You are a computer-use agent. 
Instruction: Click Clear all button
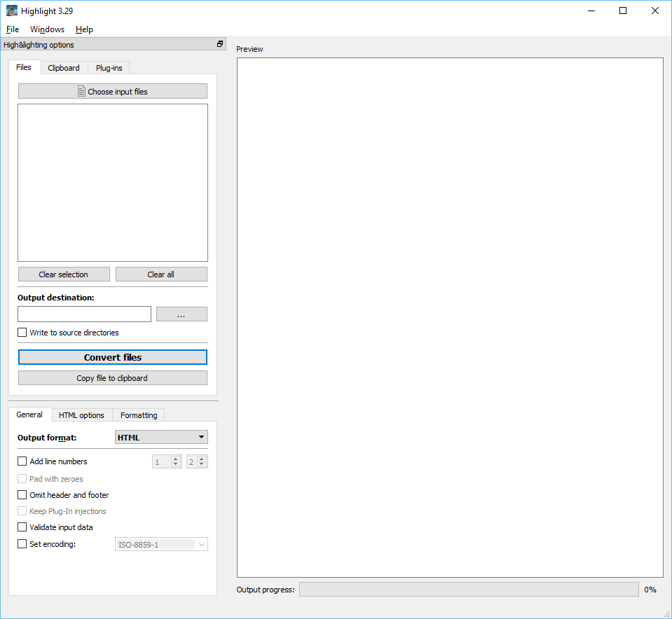point(161,274)
